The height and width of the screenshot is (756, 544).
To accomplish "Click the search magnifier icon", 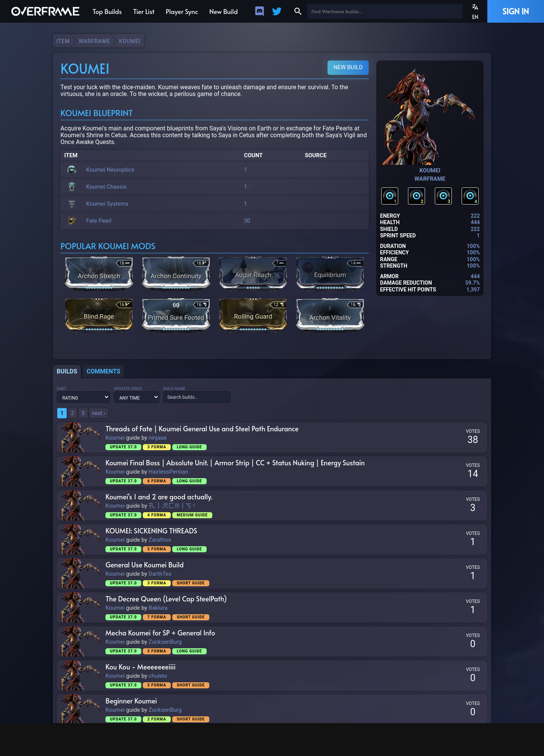I will click(298, 11).
